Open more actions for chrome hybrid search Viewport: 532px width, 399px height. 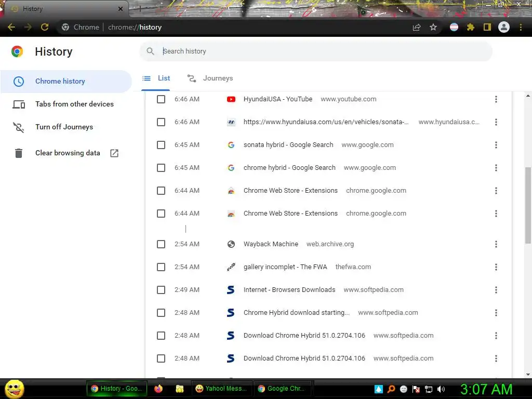coord(496,168)
